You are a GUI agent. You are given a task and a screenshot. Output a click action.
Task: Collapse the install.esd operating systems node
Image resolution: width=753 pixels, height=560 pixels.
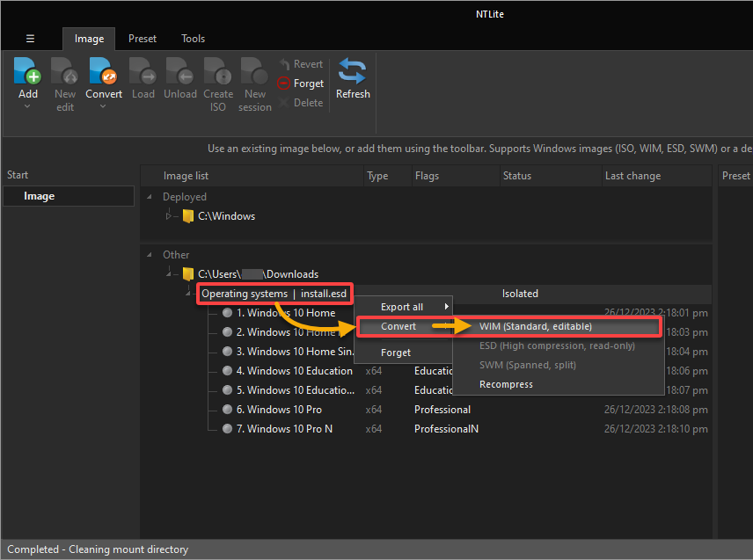[x=188, y=294]
